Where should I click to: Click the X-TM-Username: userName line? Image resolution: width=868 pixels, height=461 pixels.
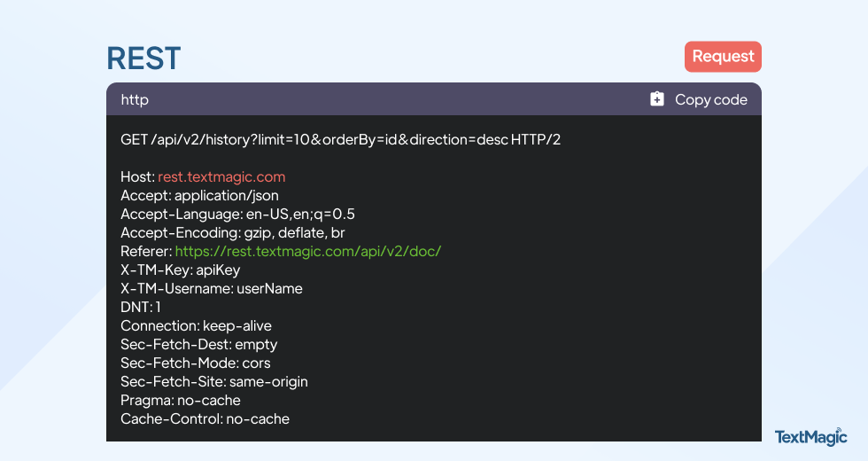212,289
